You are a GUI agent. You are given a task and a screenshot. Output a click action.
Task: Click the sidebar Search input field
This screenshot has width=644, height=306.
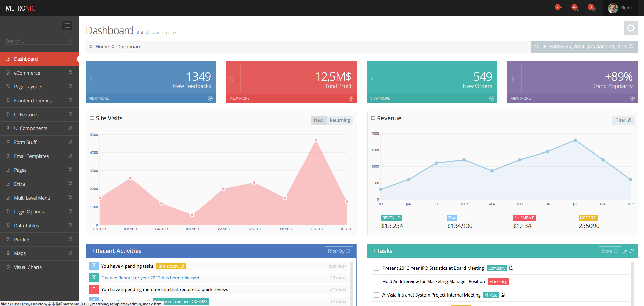(34, 41)
